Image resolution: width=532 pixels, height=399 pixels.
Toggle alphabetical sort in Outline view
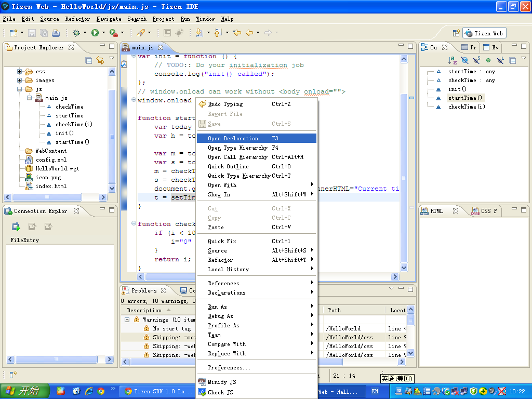(x=453, y=60)
